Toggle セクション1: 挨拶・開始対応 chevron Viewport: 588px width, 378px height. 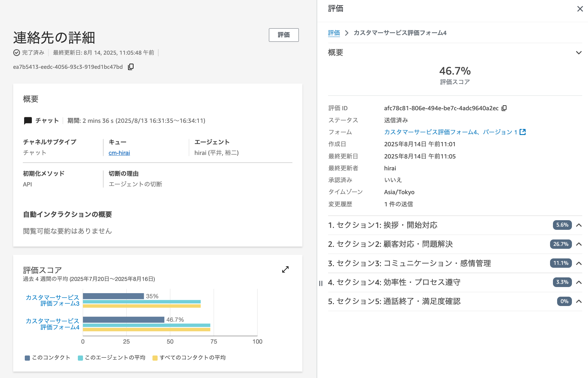tap(579, 225)
